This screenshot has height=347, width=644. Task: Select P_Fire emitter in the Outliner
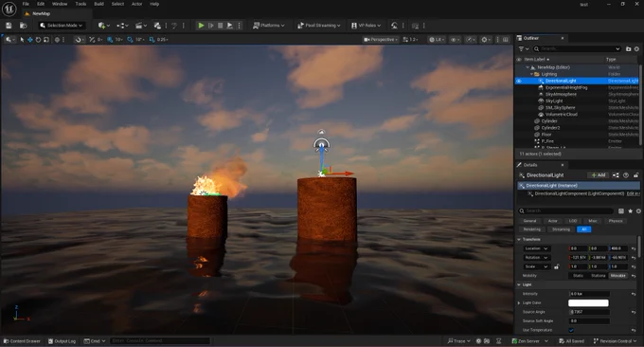point(547,141)
